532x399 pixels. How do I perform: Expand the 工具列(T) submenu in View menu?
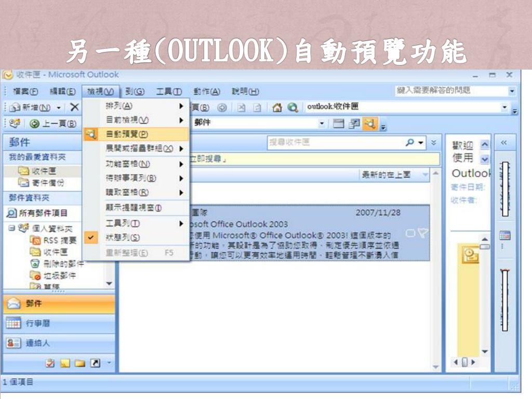tap(136, 223)
